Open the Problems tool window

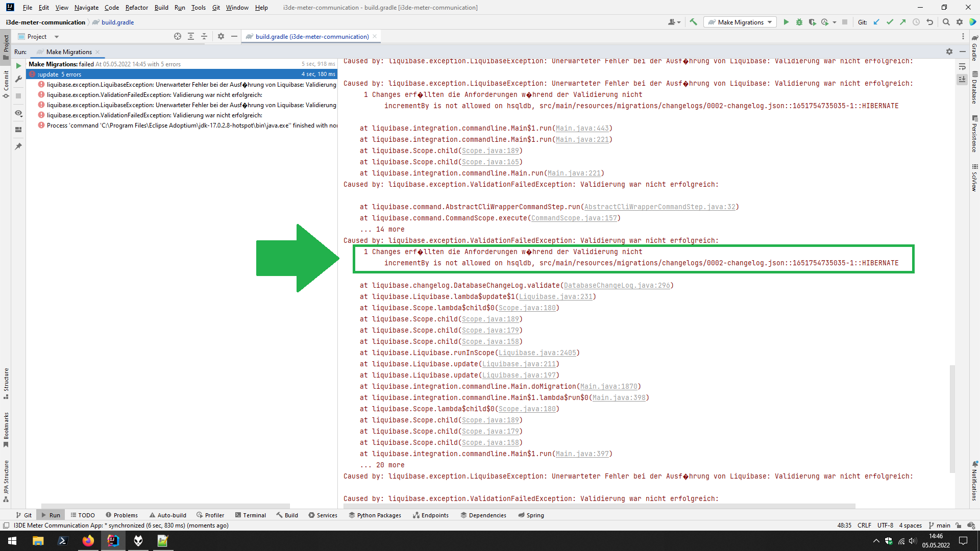121,515
